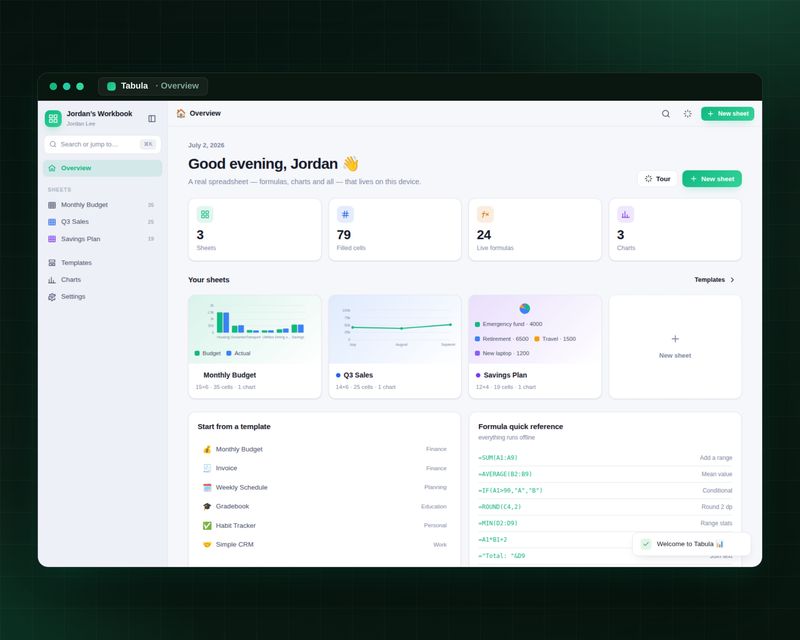Choose Weekly Schedule template row
This screenshot has height=640, width=800.
tap(324, 487)
